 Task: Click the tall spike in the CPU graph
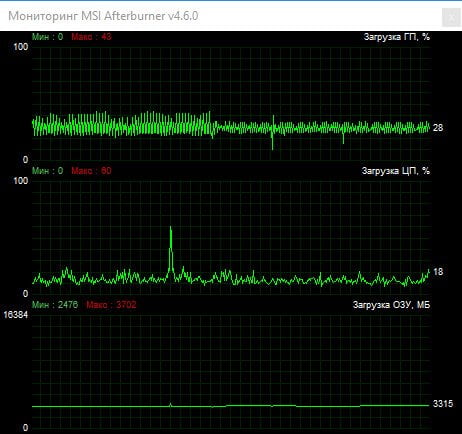click(x=171, y=250)
